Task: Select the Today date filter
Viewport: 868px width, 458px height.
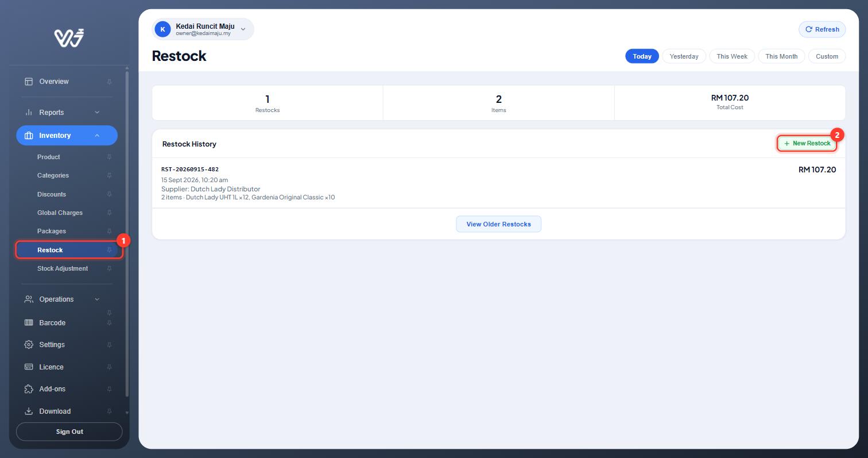Action: coord(642,56)
